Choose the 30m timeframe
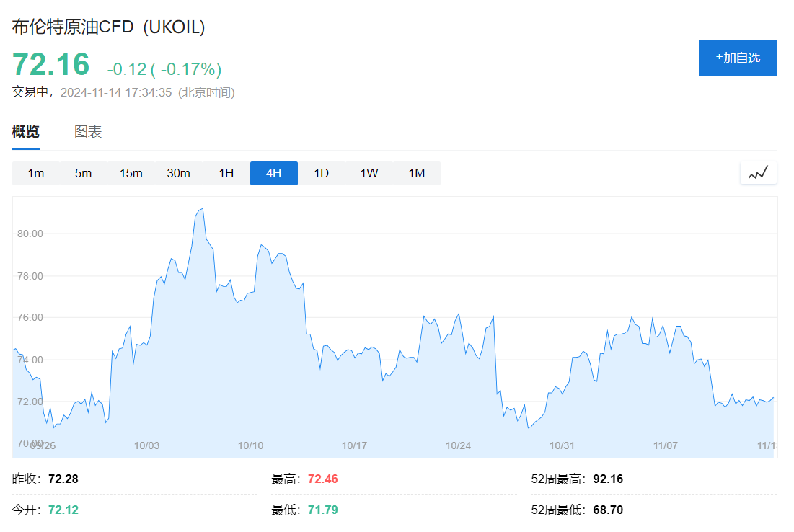The width and height of the screenshot is (794, 532). tap(179, 173)
